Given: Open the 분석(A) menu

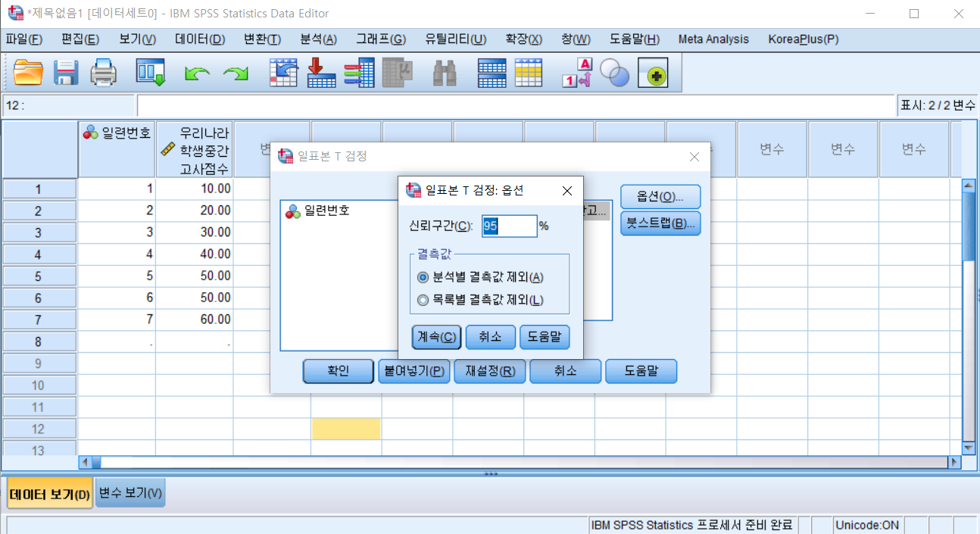Looking at the screenshot, I should point(319,39).
